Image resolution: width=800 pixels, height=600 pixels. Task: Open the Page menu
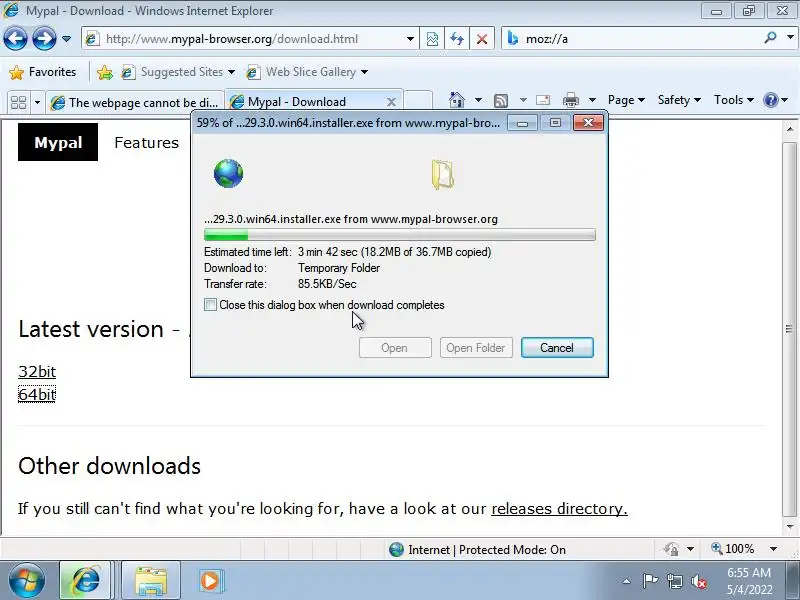click(626, 100)
